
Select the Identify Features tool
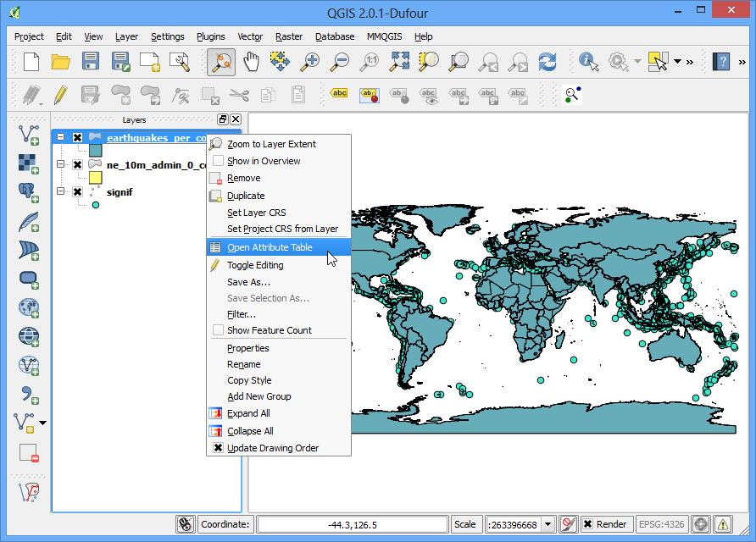pos(588,62)
